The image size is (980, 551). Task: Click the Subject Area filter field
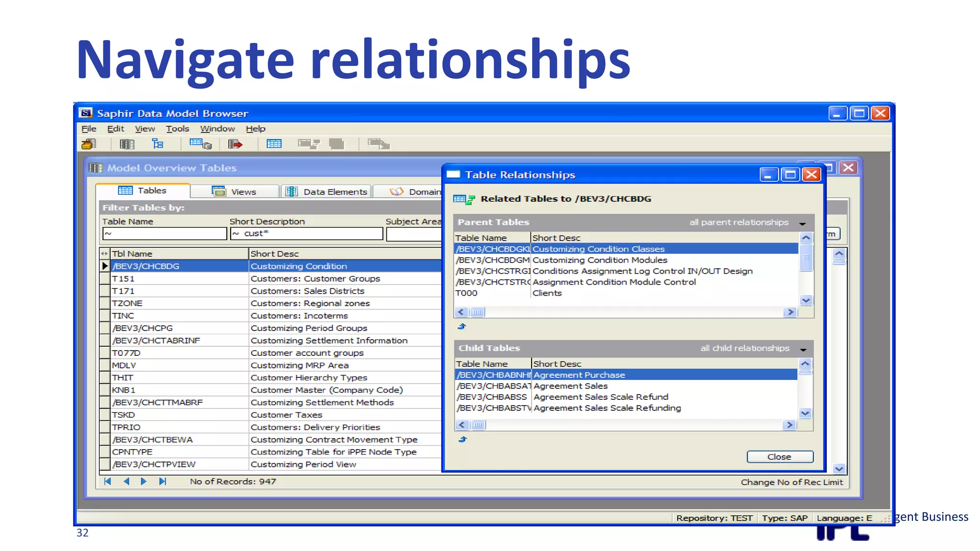[x=414, y=234]
